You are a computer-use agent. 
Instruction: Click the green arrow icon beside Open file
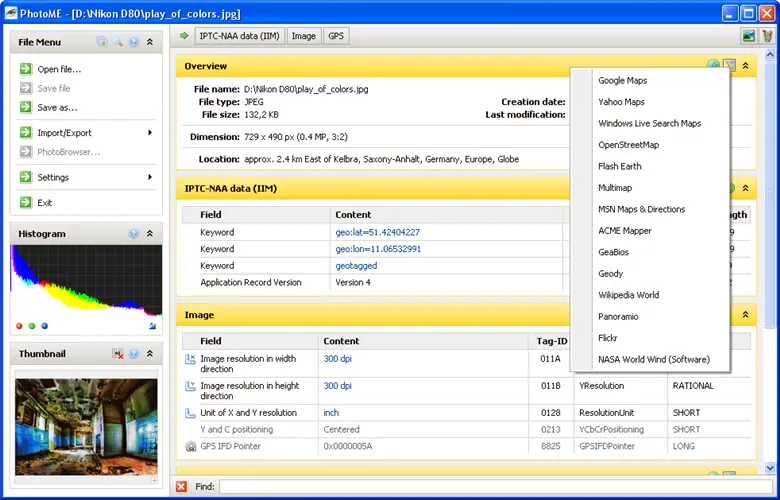(25, 69)
